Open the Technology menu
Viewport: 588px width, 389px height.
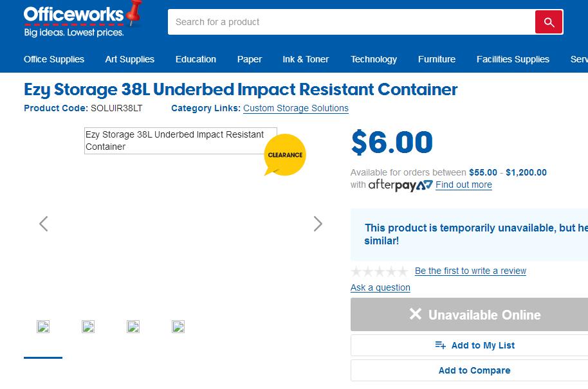coord(374,59)
